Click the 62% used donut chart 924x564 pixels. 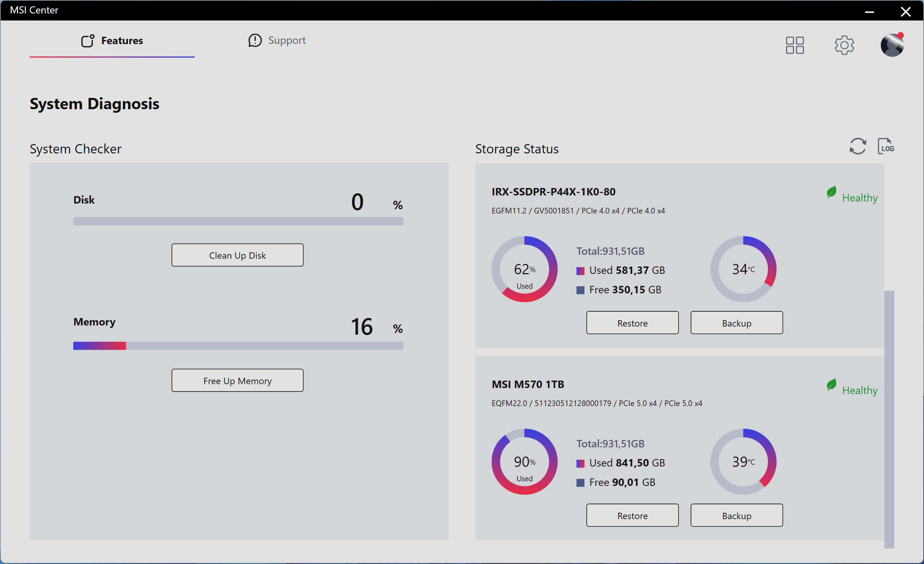[524, 269]
